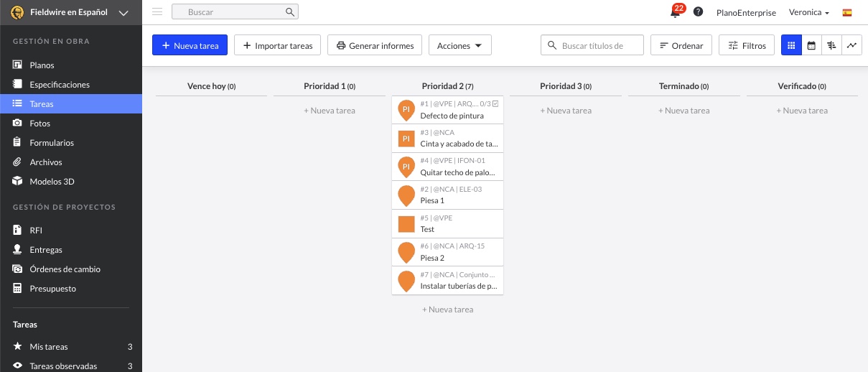868x372 pixels.
Task: Click the help question mark icon
Action: coord(698,12)
